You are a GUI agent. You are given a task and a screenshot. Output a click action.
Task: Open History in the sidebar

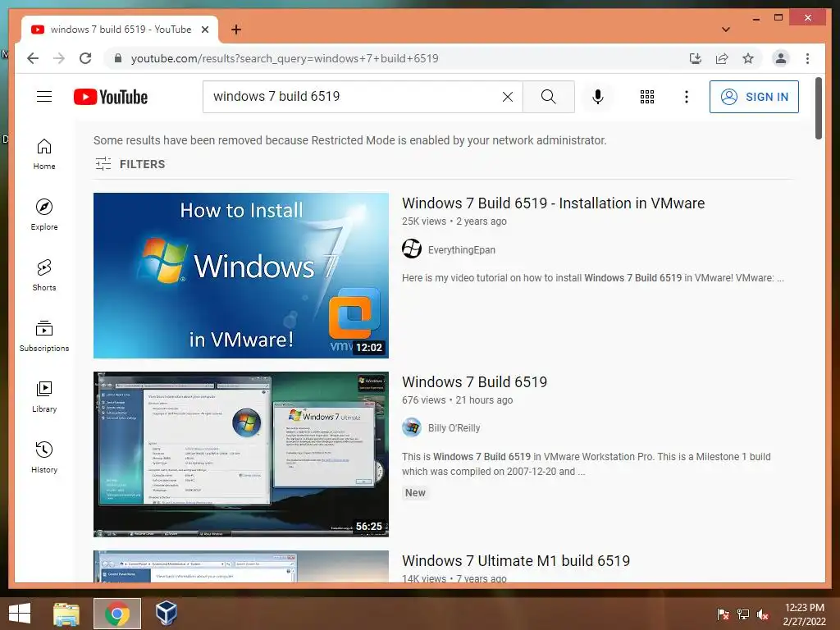pyautogui.click(x=44, y=457)
